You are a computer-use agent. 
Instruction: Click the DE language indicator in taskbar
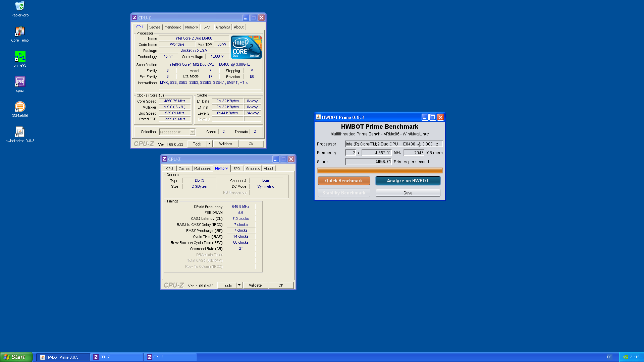pyautogui.click(x=609, y=357)
